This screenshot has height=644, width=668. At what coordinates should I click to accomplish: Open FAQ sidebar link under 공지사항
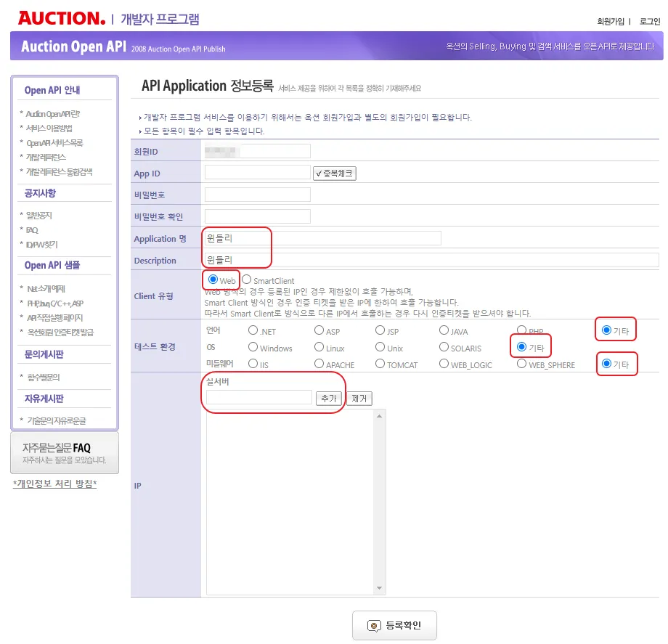click(x=32, y=230)
